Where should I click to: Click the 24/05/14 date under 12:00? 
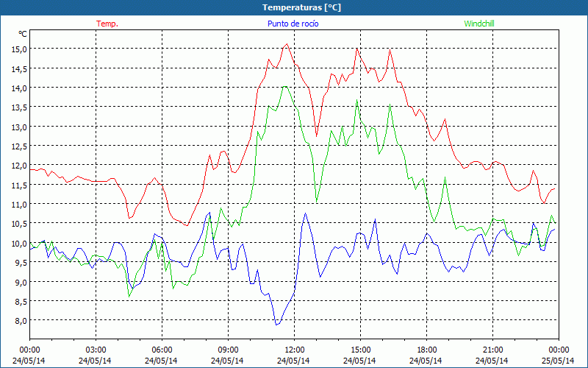(293, 361)
